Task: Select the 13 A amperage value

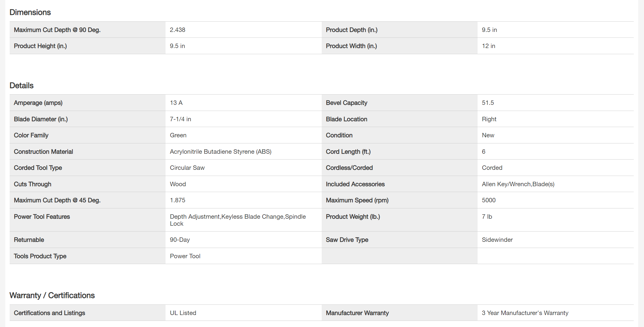Action: coord(176,103)
